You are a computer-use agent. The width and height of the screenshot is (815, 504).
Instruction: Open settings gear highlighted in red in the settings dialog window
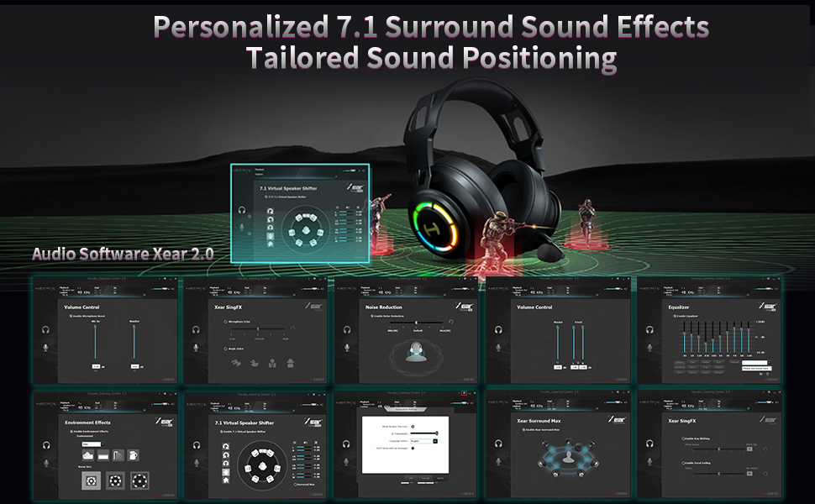(464, 393)
